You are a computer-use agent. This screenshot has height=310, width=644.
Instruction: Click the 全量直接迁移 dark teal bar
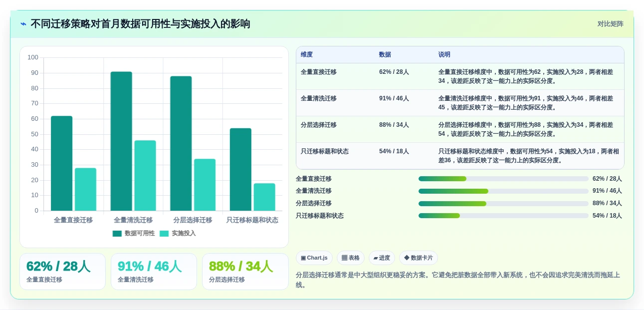pyautogui.click(x=61, y=163)
